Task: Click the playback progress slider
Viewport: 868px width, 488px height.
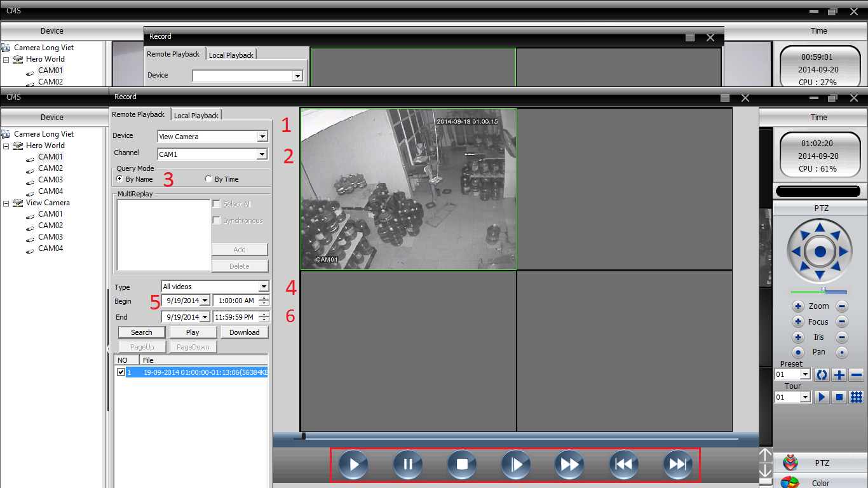Action: click(x=515, y=437)
